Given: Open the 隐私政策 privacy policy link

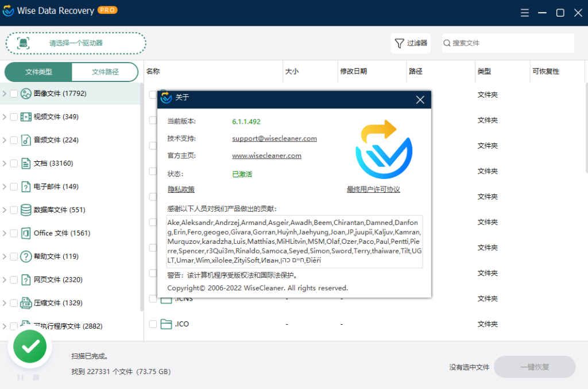Looking at the screenshot, I should click(181, 189).
